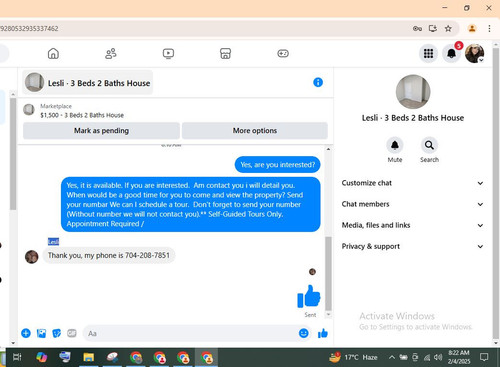Click install app icon in address bar

(433, 29)
